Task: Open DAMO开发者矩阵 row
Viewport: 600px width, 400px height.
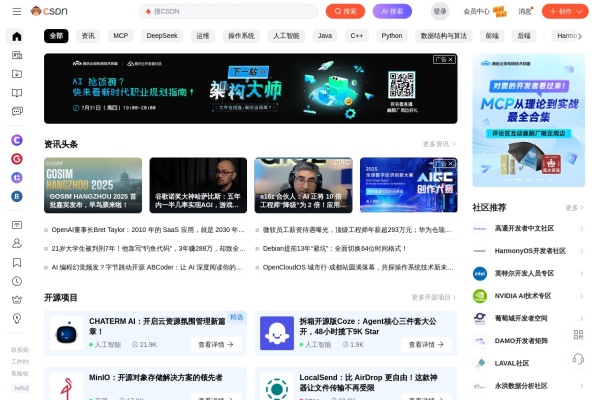Action: click(x=528, y=341)
